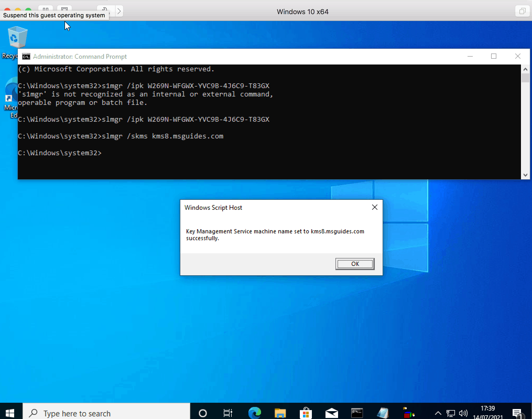Show hidden system tray icons
This screenshot has width=532, height=419.
(x=438, y=413)
